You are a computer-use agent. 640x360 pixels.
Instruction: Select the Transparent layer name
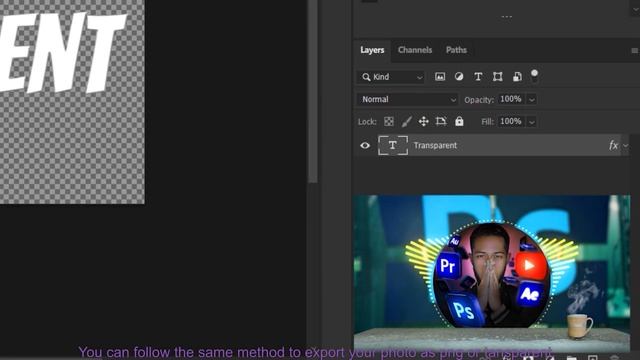click(435, 145)
